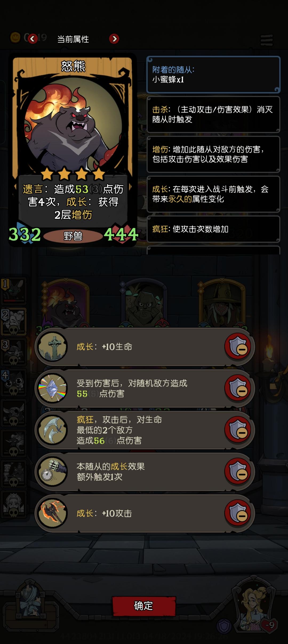
Task: Go to next attribute page with right arrow
Action: coord(114,39)
